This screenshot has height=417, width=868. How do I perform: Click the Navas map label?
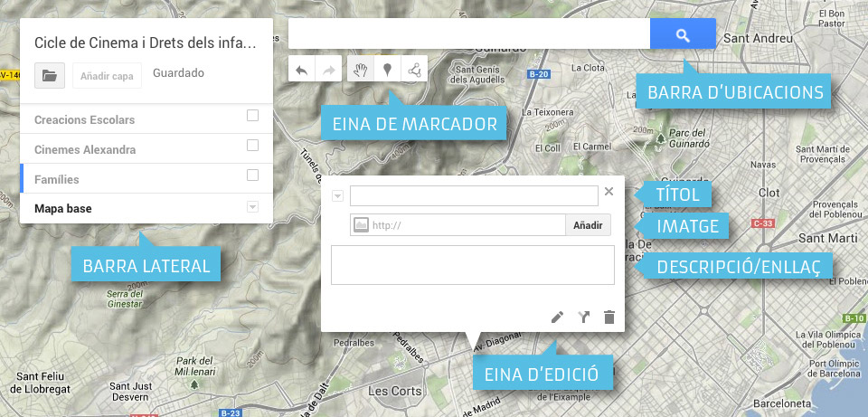click(763, 165)
